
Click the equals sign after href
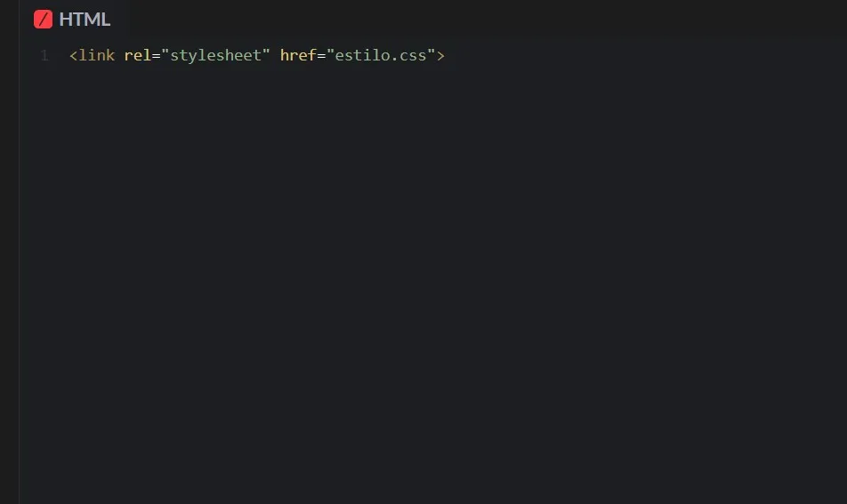click(x=321, y=56)
